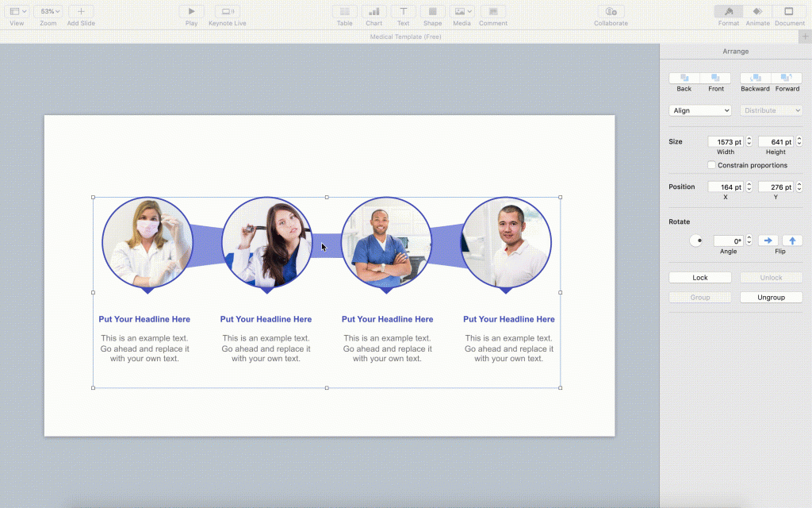Open the Chart insert tool
This screenshot has width=812, height=508.
point(373,12)
